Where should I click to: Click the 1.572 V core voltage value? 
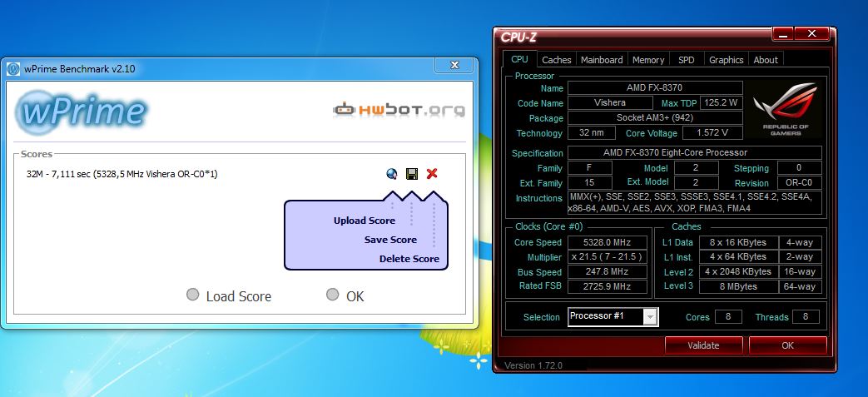712,133
